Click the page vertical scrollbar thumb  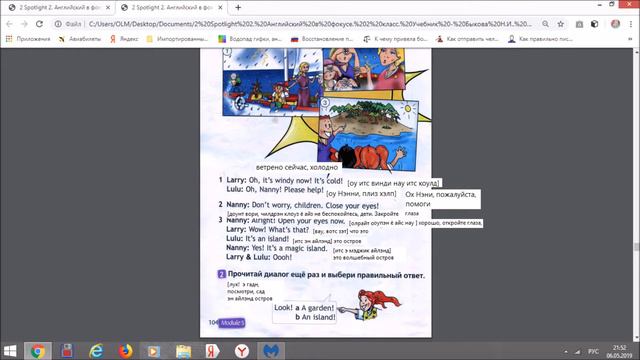click(x=636, y=247)
